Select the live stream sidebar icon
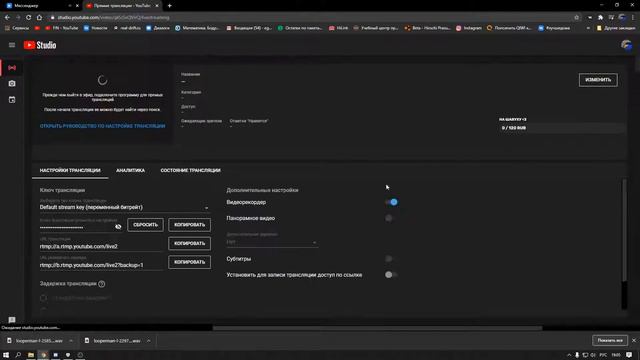This screenshot has height=360, width=640. pos(12,67)
